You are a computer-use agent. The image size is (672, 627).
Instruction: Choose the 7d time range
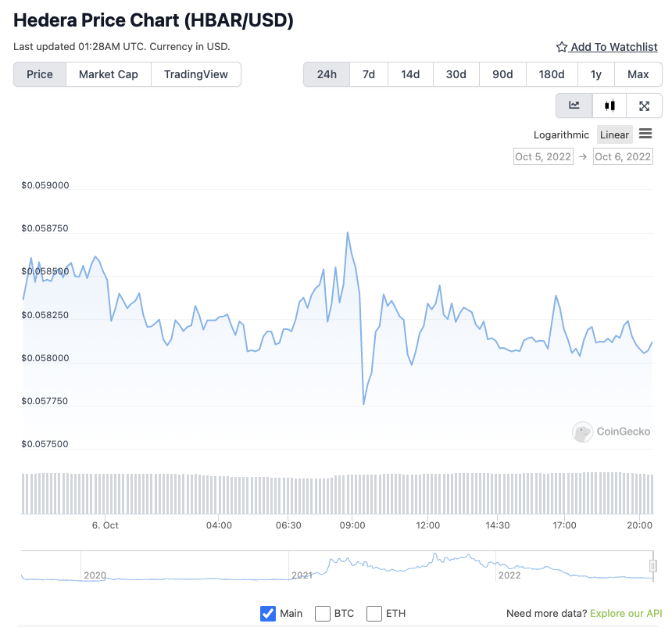tap(369, 74)
